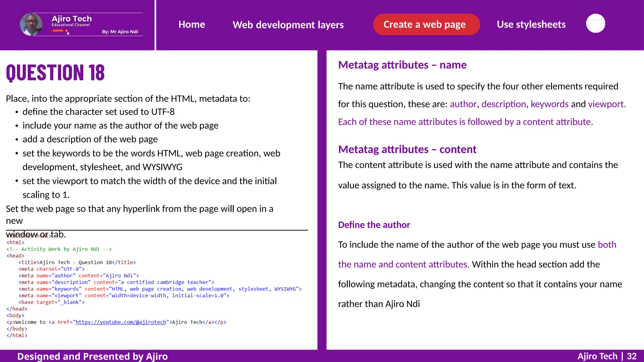Viewport: 644px width, 362px height.
Task: Click the word 'keywords' in purple text
Action: 550,104
